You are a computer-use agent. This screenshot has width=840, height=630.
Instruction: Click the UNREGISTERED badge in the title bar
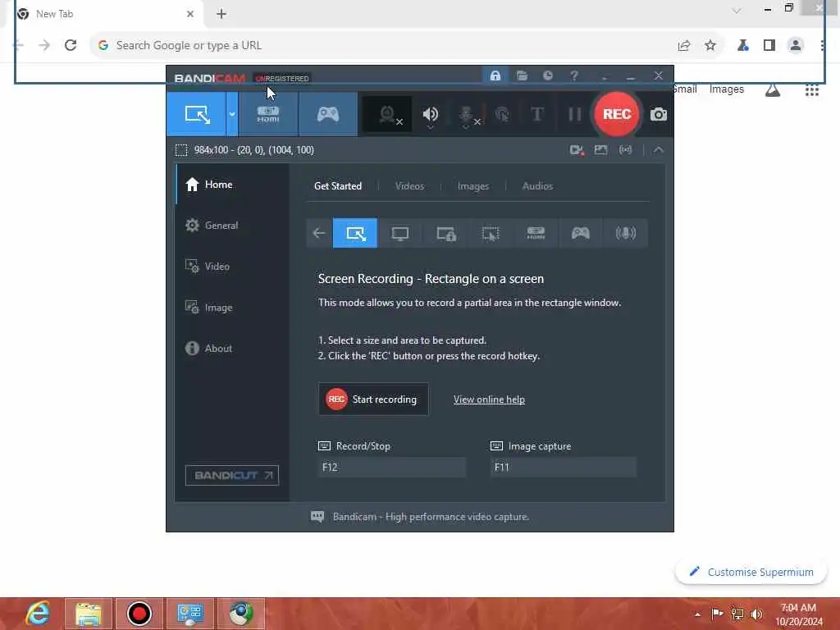(x=282, y=78)
